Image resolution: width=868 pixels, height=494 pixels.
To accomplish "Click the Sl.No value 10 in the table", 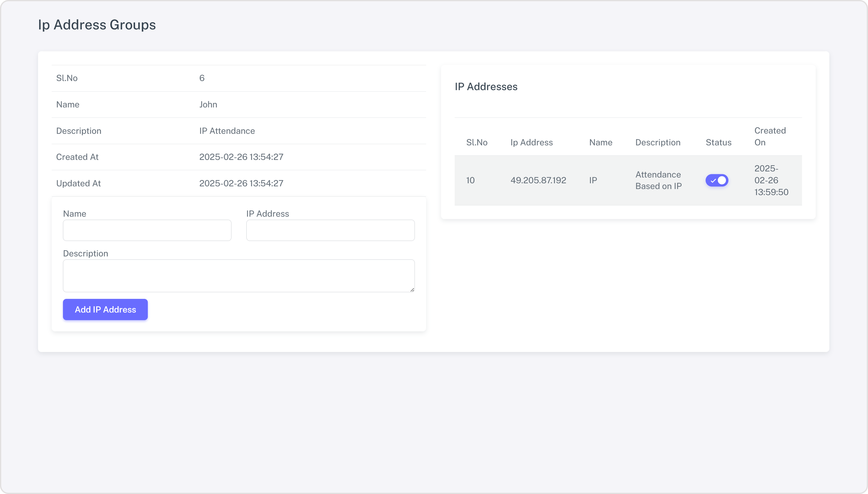I will [470, 180].
